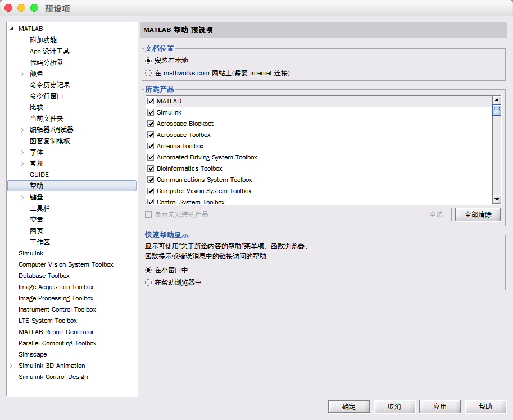The width and height of the screenshot is (513, 420).
Task: Select 颜色 tree item label
Action: (x=37, y=74)
